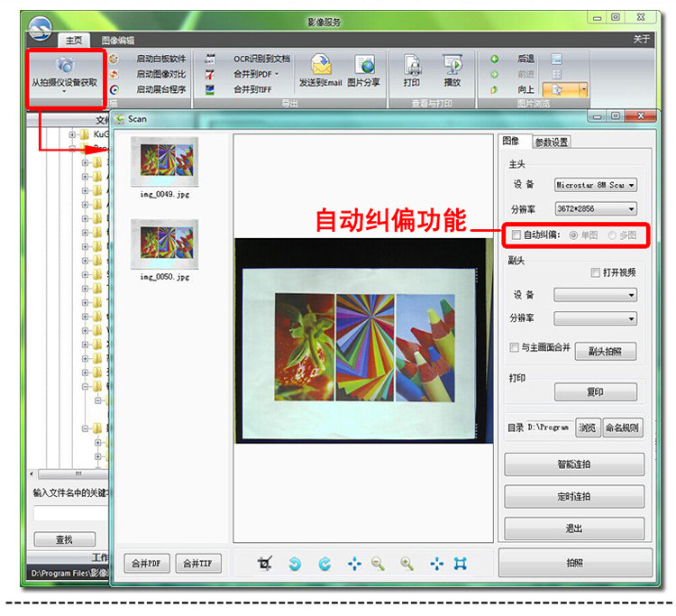The height and width of the screenshot is (616, 676).
Task: Click the 复印 button
Action: point(596,391)
